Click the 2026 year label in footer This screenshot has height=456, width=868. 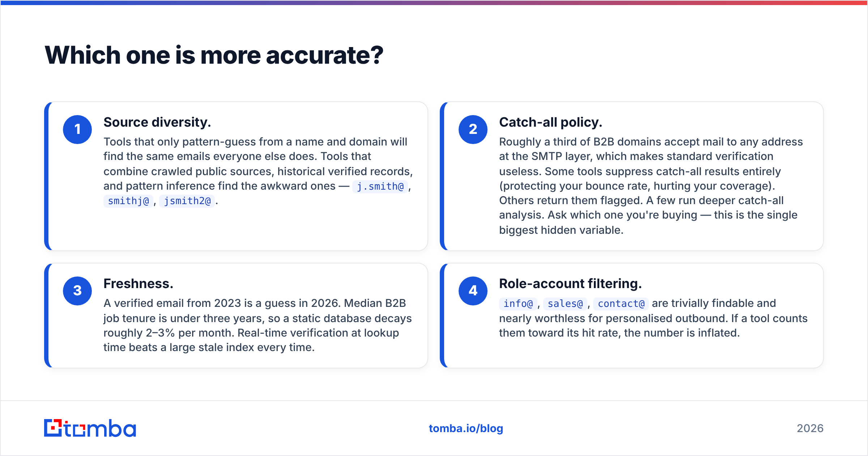[810, 428]
